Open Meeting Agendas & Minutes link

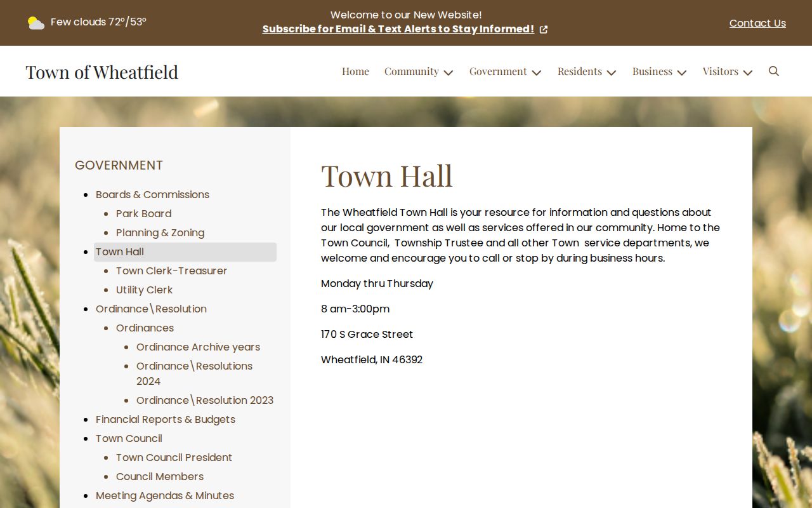click(165, 495)
